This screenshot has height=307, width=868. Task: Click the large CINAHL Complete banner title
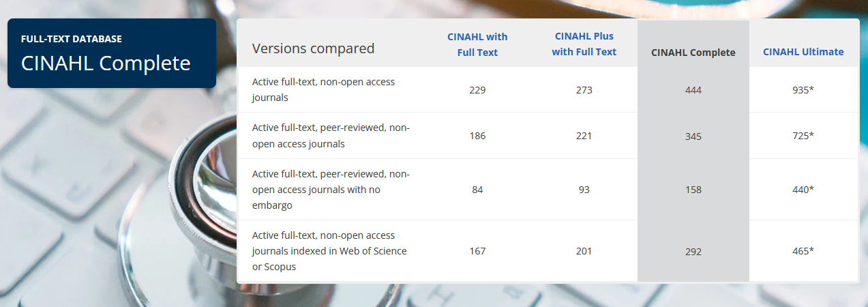coord(106,63)
